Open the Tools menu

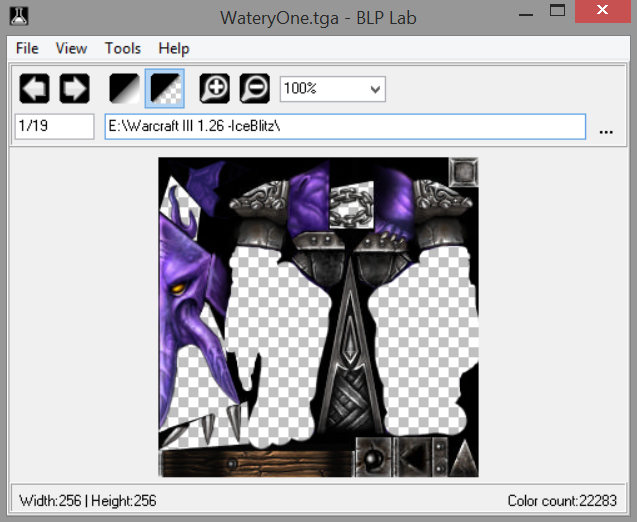point(123,49)
